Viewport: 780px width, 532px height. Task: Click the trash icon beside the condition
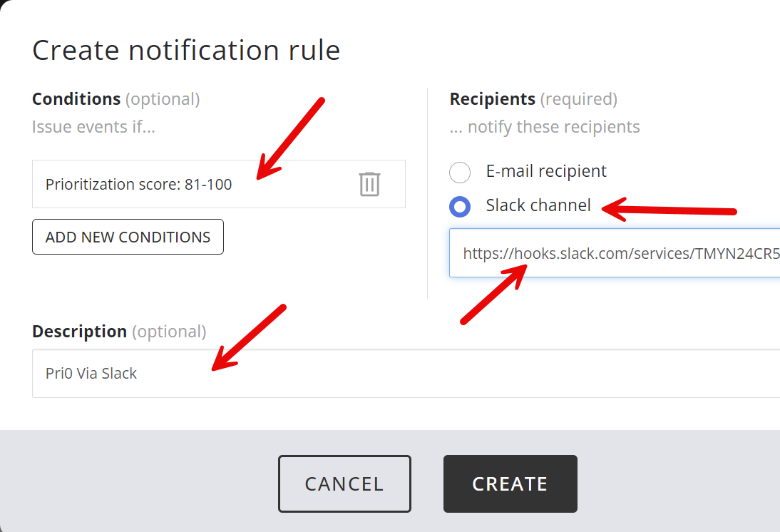[x=369, y=184]
